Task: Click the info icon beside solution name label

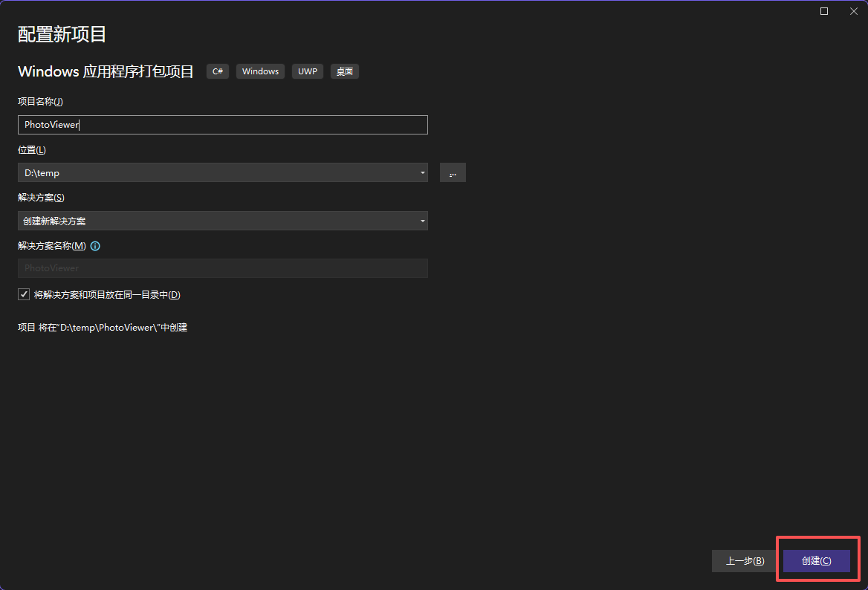Action: click(95, 246)
